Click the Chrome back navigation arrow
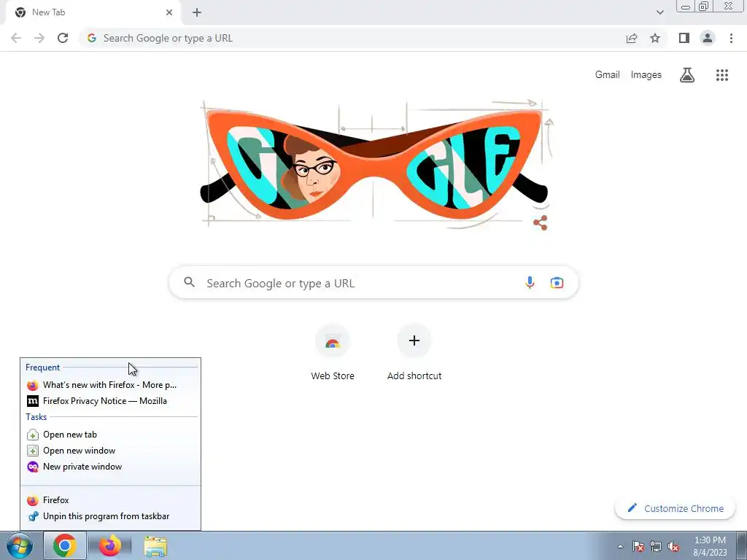This screenshot has width=747, height=560. [x=16, y=38]
